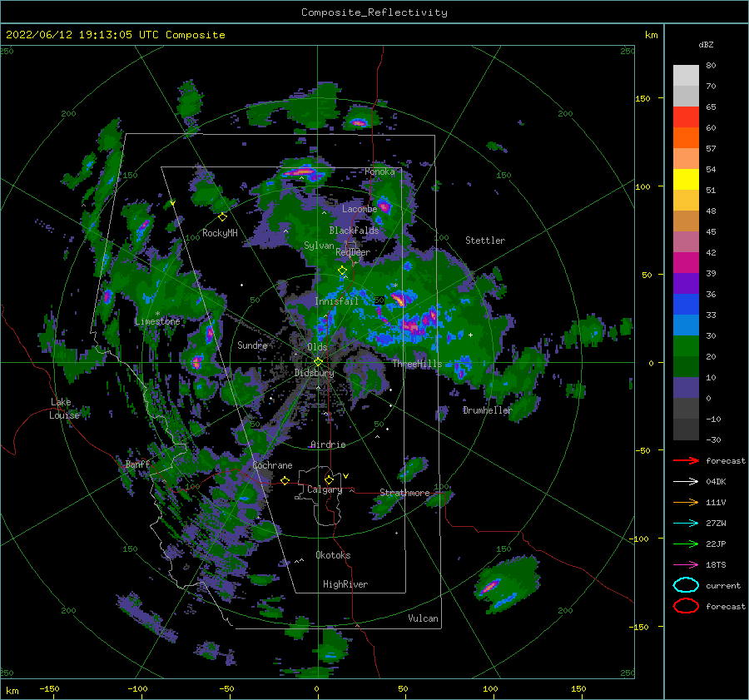The image size is (749, 700).
Task: Click the bright green 20-30 dBZ swatch
Action: pyautogui.click(x=686, y=346)
